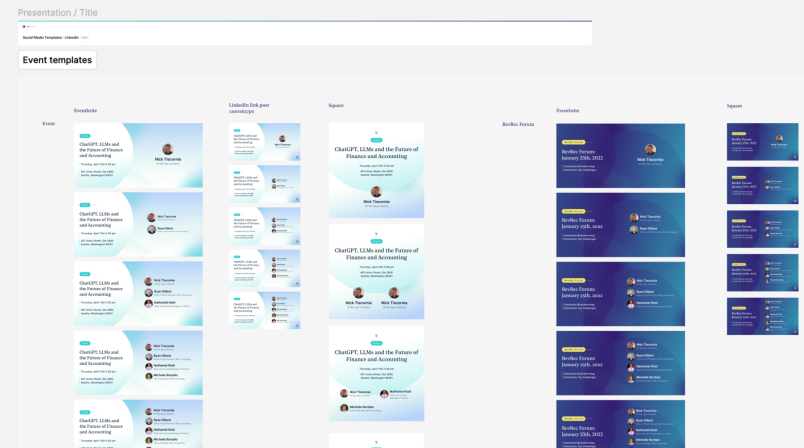The height and width of the screenshot is (448, 804).
Task: Click the yellow RevRec Forum tag in first dark template
Action: [x=573, y=142]
